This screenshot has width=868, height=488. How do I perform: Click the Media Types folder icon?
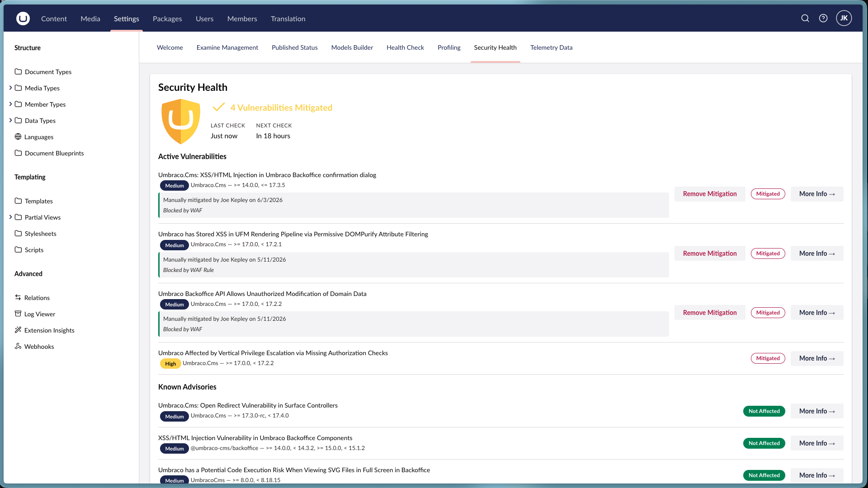pos(18,88)
